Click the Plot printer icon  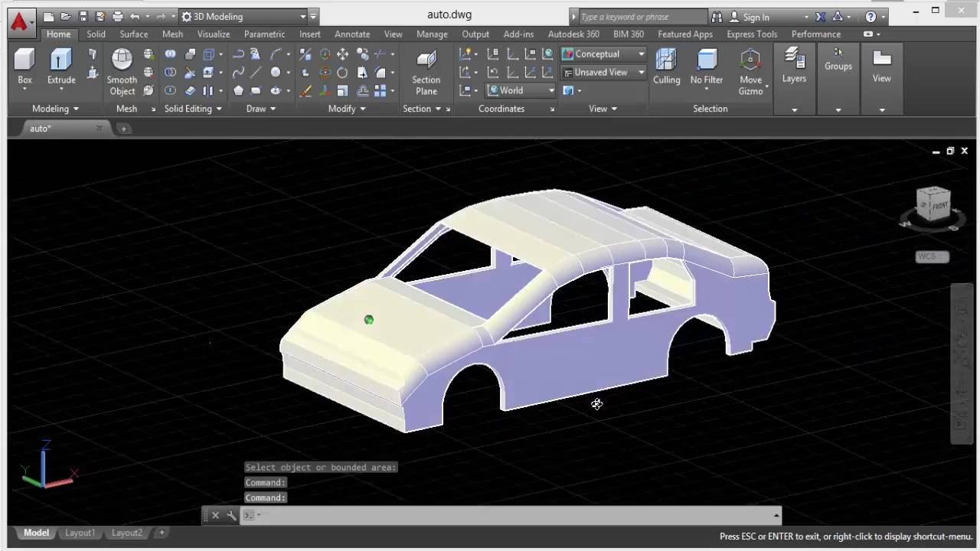click(117, 16)
